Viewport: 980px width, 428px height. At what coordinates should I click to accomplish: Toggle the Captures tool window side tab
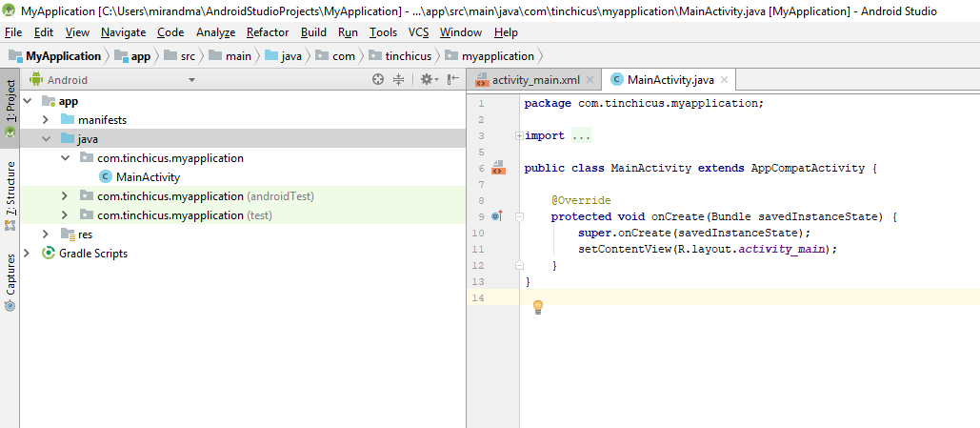[x=10, y=275]
